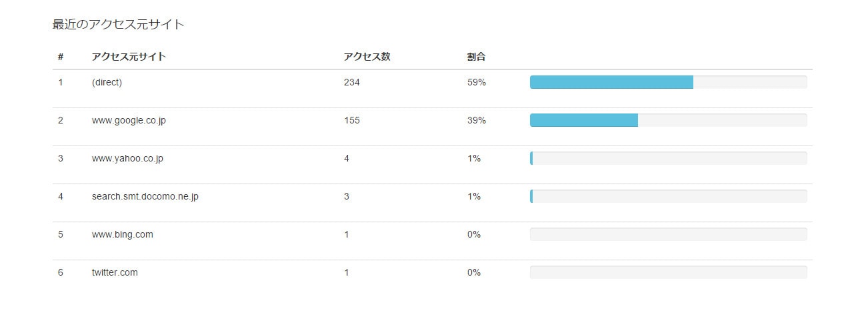This screenshot has height=309, width=868.
Task: Click access count 234 cell
Action: tap(351, 82)
